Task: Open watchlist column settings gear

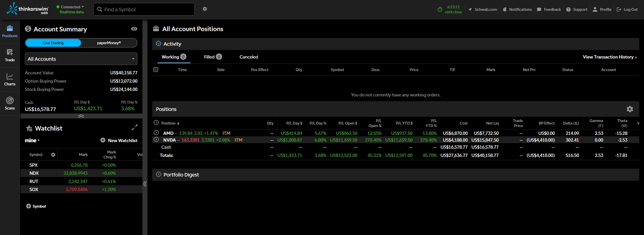Action: [x=53, y=155]
